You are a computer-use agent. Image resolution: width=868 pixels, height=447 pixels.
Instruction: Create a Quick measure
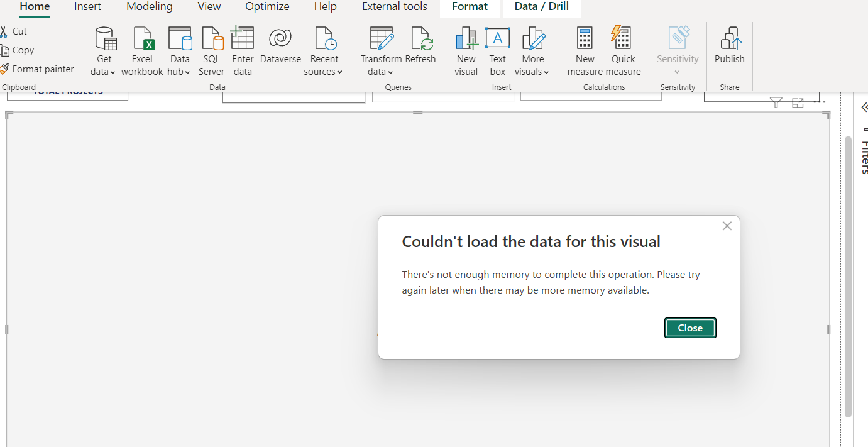(x=623, y=52)
